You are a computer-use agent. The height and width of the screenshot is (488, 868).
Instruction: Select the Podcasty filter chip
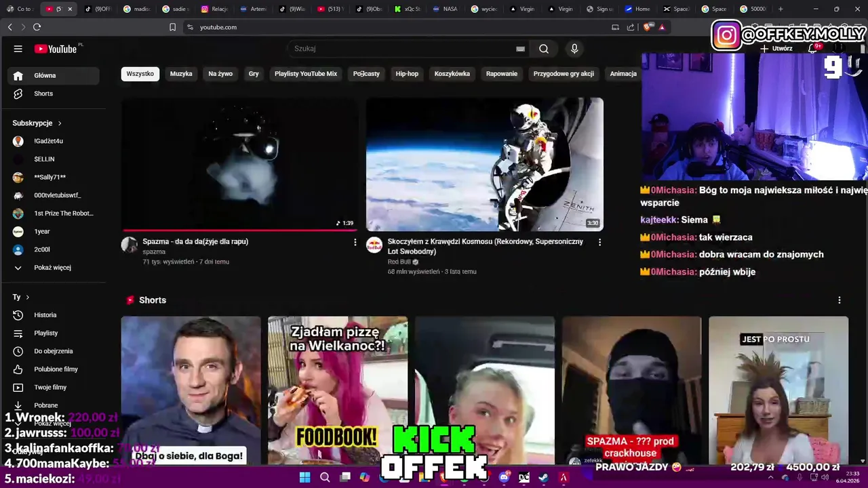[366, 74]
